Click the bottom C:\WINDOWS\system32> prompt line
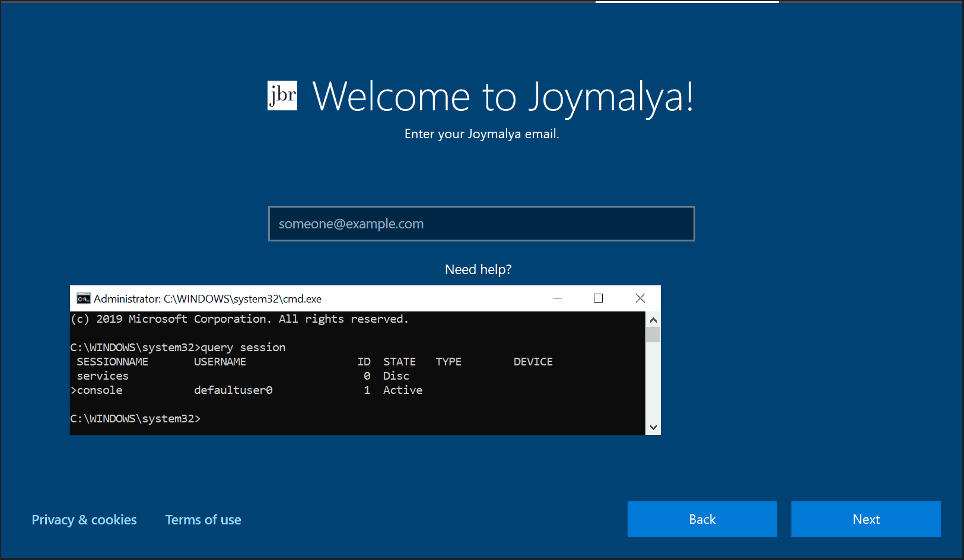 [x=135, y=419]
